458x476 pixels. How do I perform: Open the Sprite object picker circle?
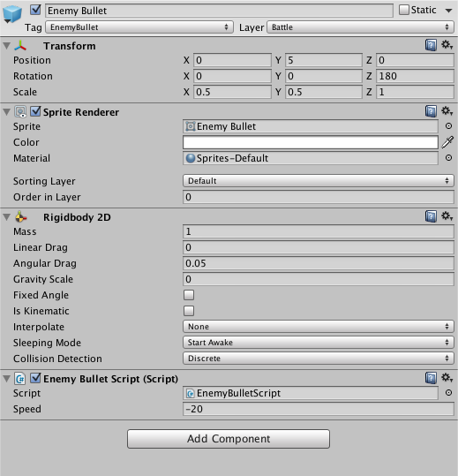[448, 126]
